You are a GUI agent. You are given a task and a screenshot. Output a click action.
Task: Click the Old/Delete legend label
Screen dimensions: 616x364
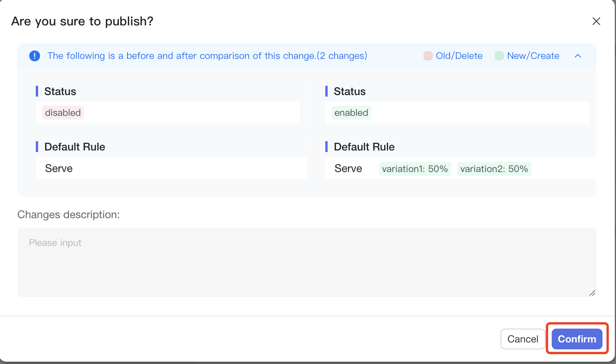click(x=459, y=56)
